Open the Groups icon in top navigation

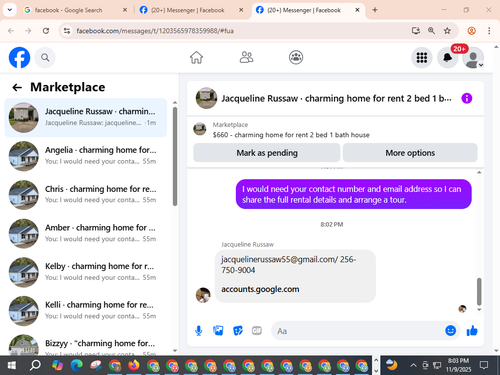coord(296,57)
